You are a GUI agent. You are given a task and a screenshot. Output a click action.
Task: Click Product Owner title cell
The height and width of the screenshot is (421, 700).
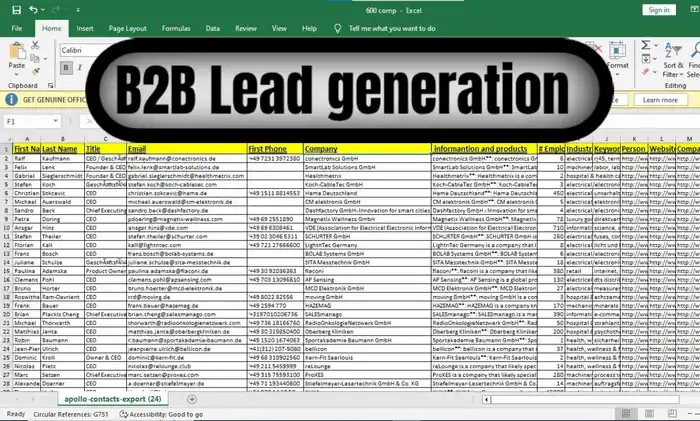click(106, 271)
